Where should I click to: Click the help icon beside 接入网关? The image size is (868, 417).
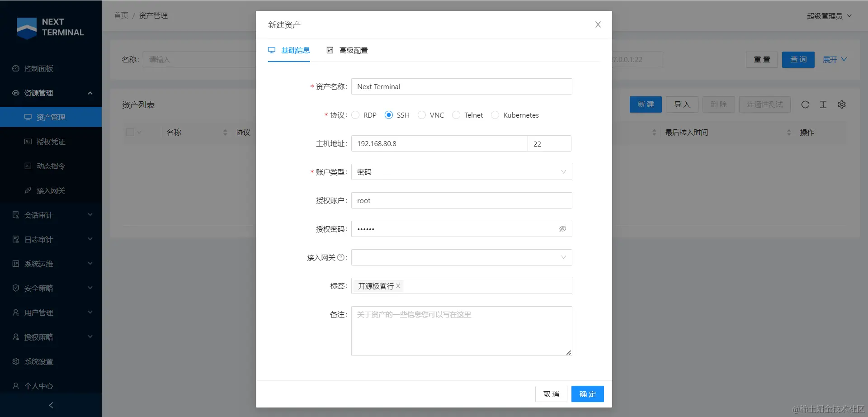pyautogui.click(x=341, y=257)
